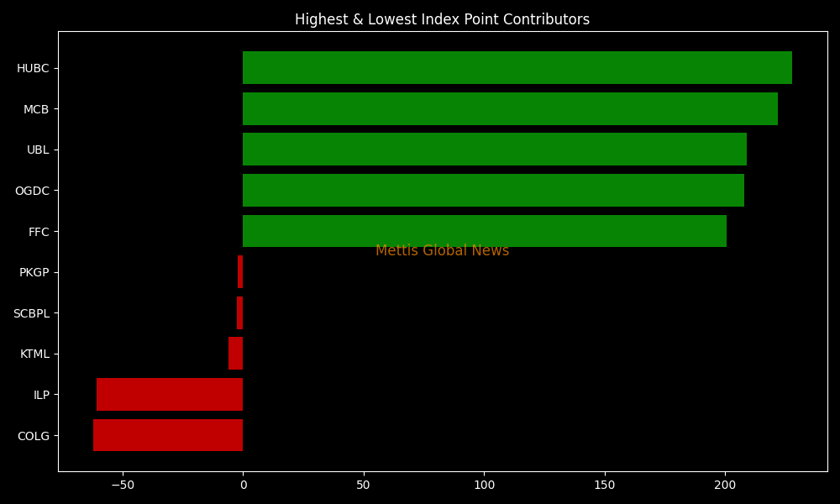840x504 pixels.
Task: Click the COLG axis label
Action: point(34,436)
